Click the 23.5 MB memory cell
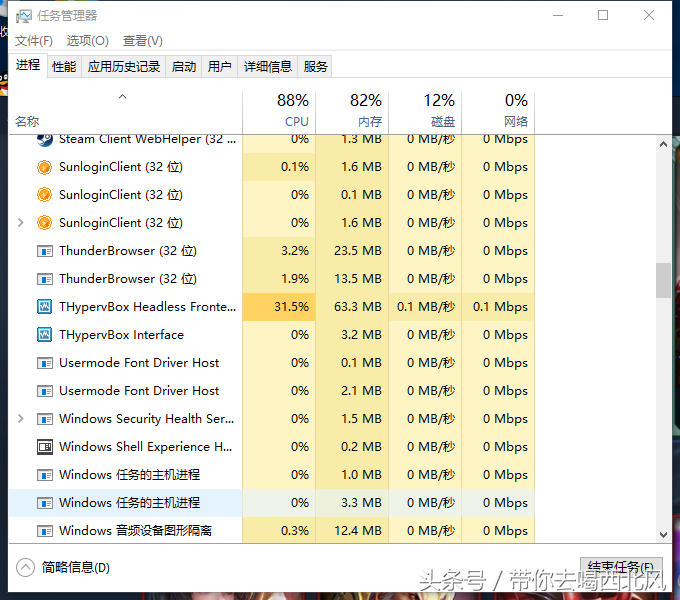 352,251
